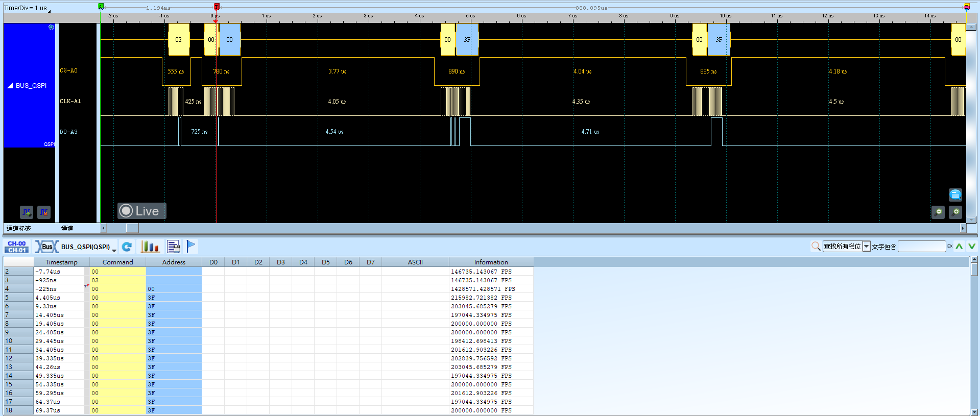Zoom in the waveform view
Image resolution: width=980 pixels, height=416 pixels.
pos(955,212)
